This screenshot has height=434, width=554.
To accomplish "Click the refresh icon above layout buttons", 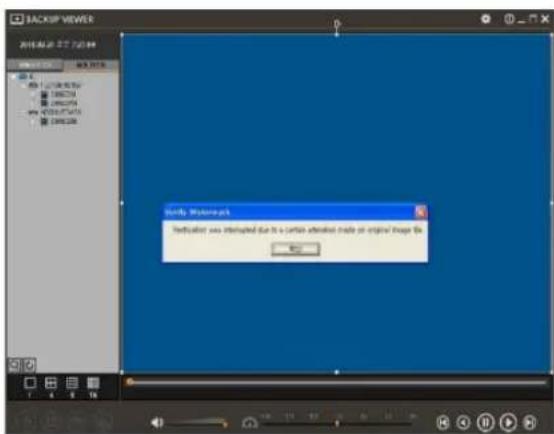I will 29,365.
